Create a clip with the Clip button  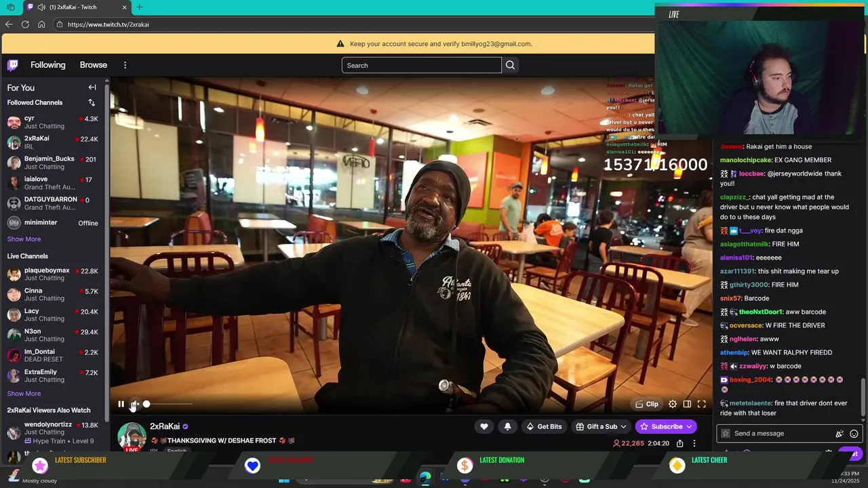coord(647,404)
